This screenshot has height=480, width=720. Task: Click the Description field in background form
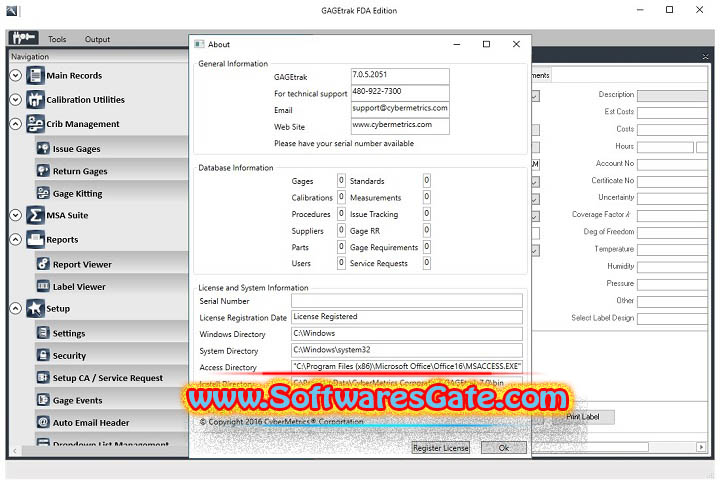(x=672, y=96)
